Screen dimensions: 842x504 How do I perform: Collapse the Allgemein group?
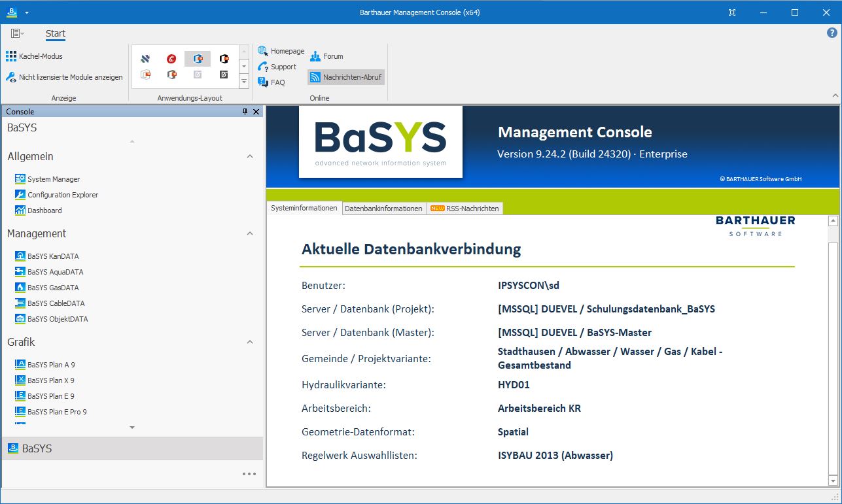click(249, 157)
